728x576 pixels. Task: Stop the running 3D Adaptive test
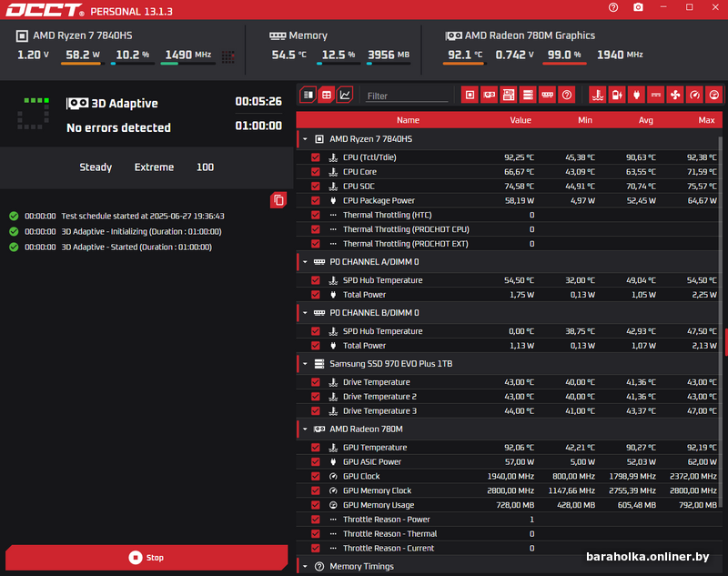147,558
